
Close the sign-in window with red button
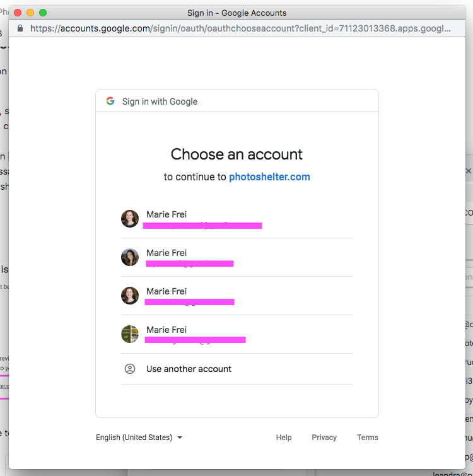click(x=18, y=13)
